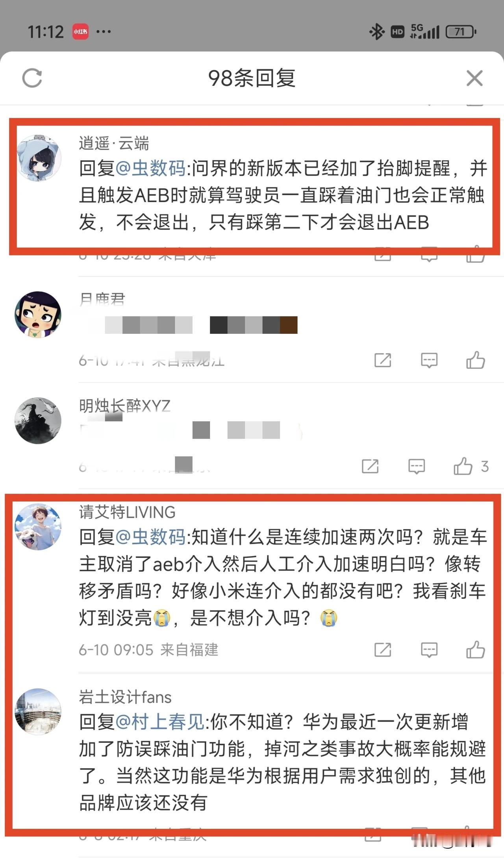Close the 98条回复 replies panel

click(x=474, y=78)
